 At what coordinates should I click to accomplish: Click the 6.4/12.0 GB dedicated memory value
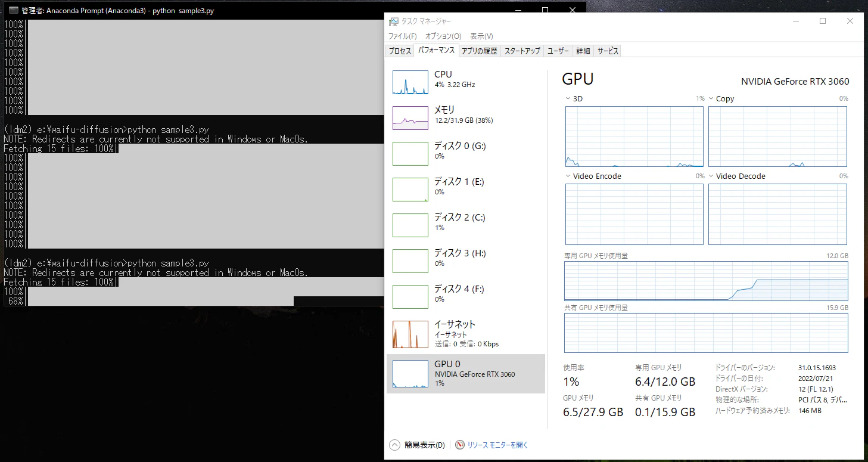point(665,382)
